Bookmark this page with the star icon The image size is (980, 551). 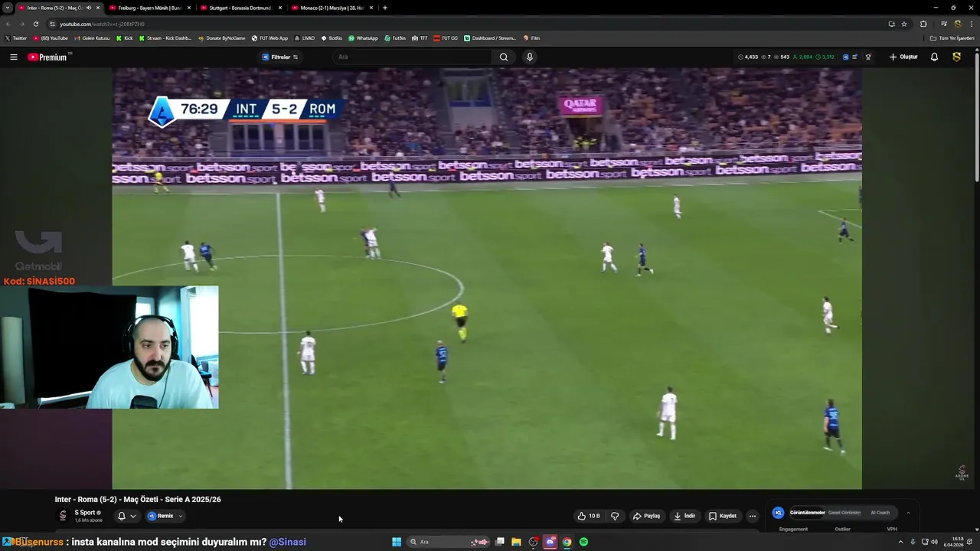click(904, 24)
